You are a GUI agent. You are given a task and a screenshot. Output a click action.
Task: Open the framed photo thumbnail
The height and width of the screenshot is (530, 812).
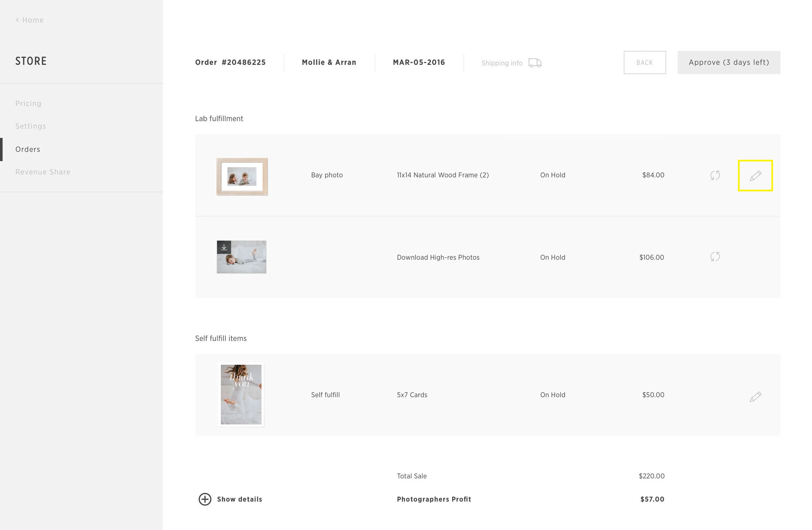(x=242, y=176)
